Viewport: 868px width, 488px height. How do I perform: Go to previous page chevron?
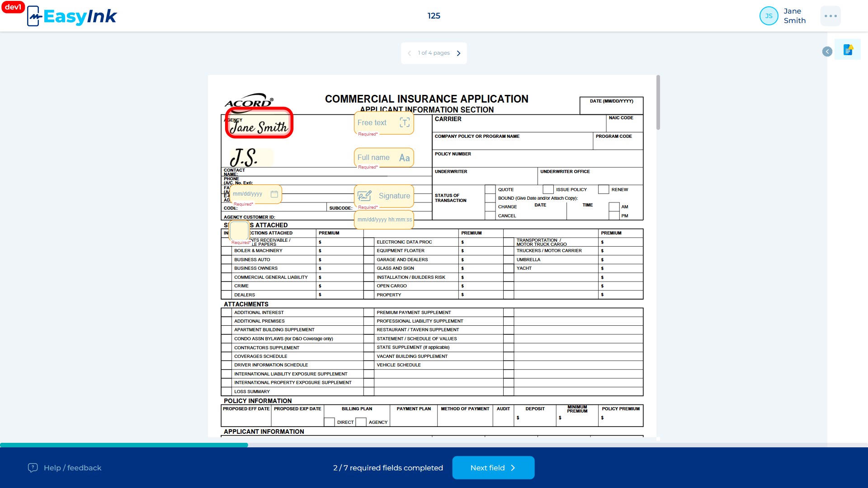click(409, 53)
